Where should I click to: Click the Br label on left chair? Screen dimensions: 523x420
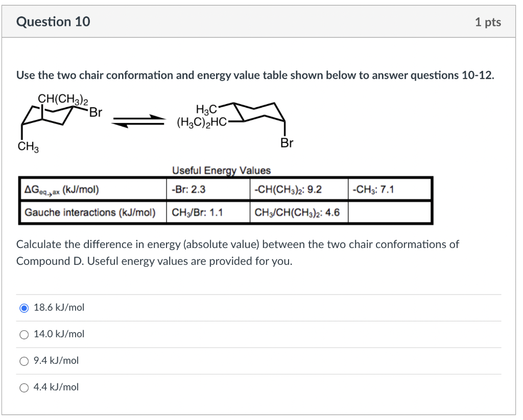click(94, 110)
